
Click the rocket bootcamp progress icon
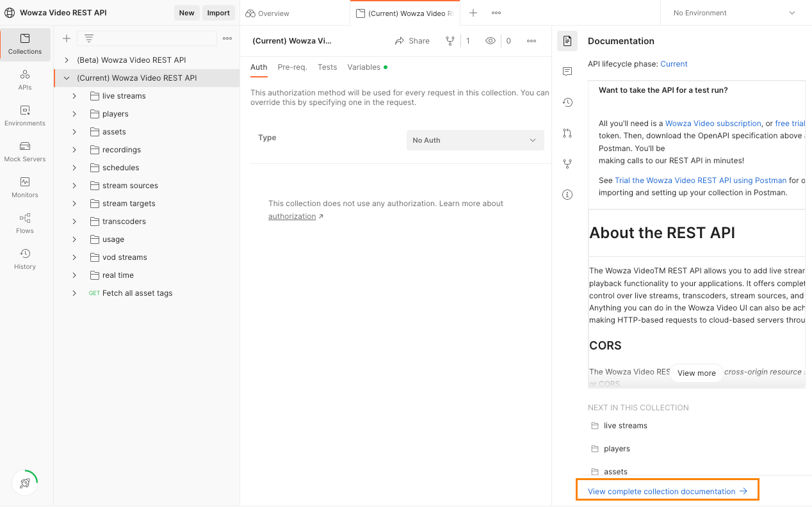[25, 483]
